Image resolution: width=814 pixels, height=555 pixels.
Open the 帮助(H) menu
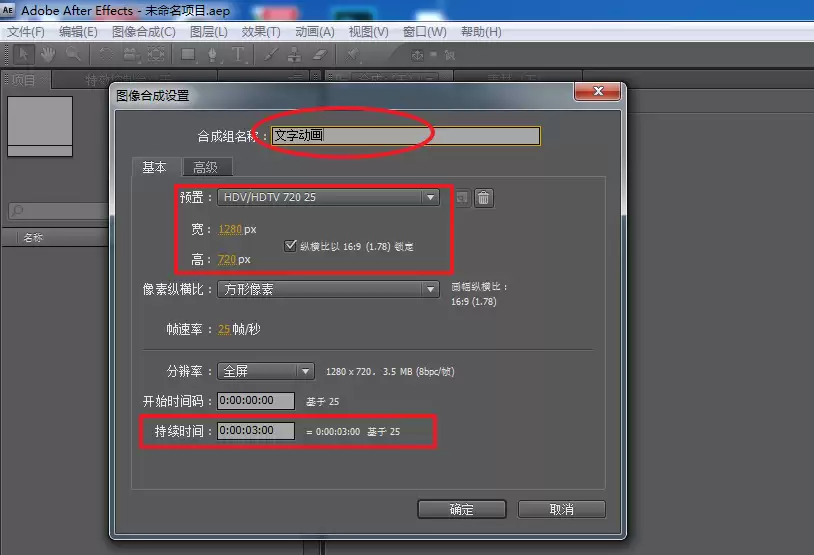pyautogui.click(x=481, y=32)
